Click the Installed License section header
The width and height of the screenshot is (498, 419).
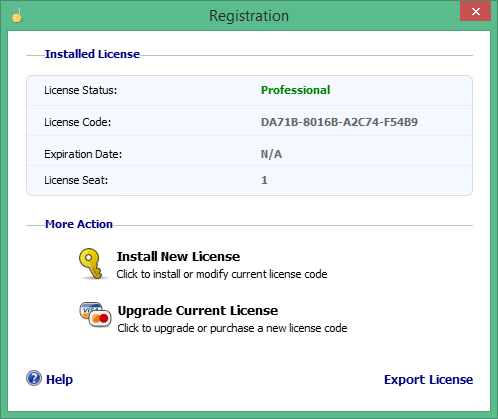(92, 54)
